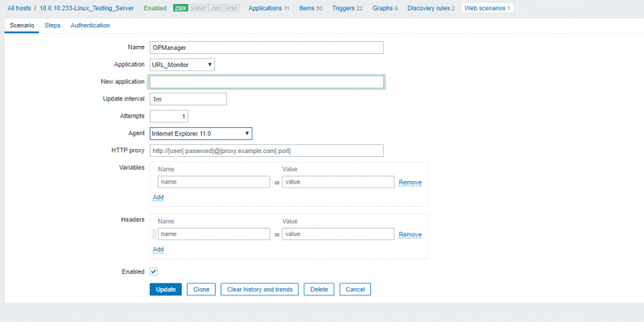
Task: Switch to the Authentication tab
Action: point(90,25)
